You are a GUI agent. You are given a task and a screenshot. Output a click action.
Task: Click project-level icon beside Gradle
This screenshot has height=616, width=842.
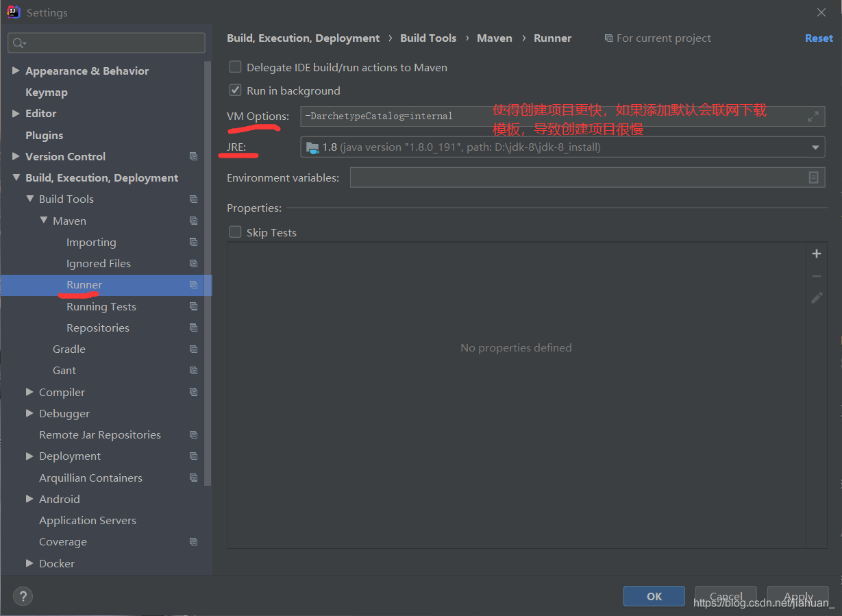[x=194, y=349]
